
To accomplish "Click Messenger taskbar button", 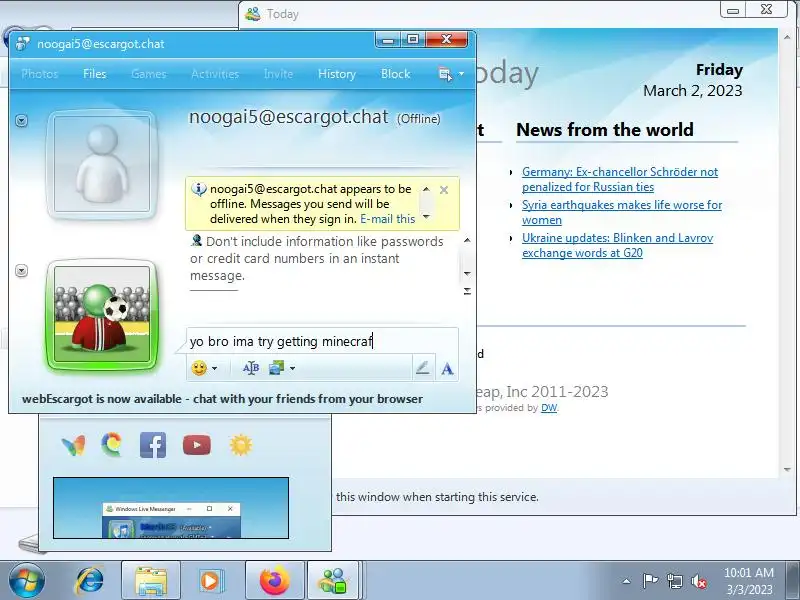I will 334,581.
